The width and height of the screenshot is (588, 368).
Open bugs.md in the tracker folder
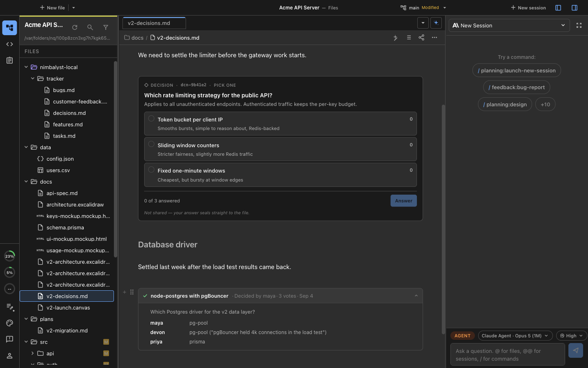click(64, 90)
